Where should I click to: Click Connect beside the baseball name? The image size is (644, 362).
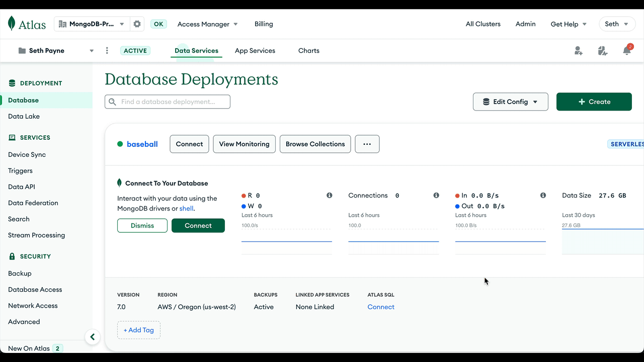click(x=190, y=144)
